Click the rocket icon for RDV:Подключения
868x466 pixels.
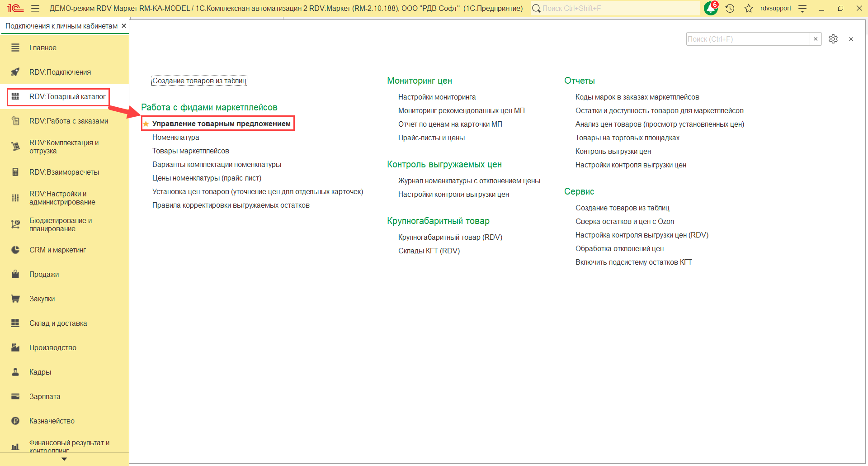(15, 72)
